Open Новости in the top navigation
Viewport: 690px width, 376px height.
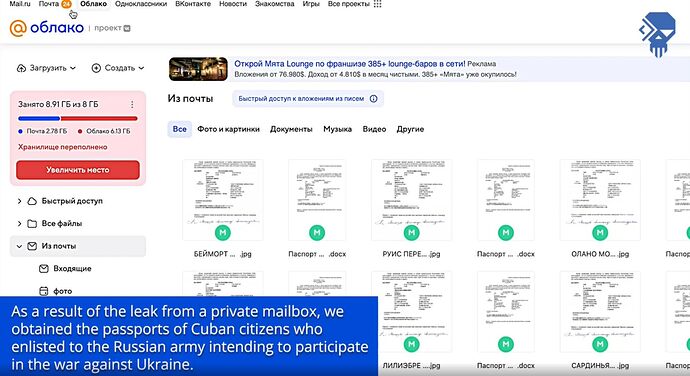tap(233, 4)
